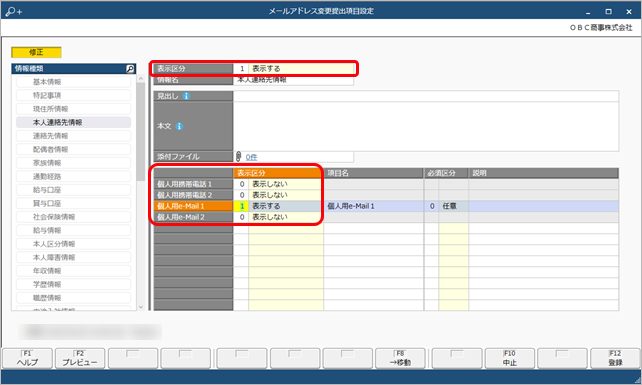Click the 必須区分 cell showing 0 任意
This screenshot has height=385, width=642.
click(x=446, y=206)
